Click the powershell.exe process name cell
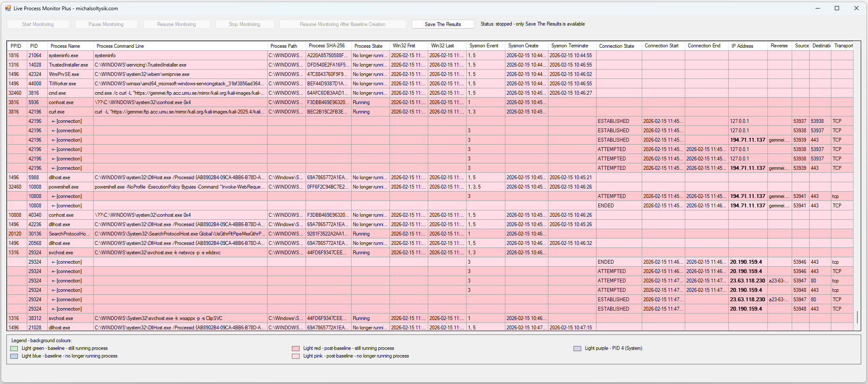Viewport: 868px width, 384px height. click(63, 187)
